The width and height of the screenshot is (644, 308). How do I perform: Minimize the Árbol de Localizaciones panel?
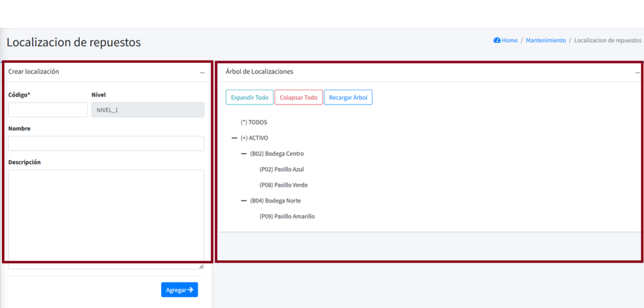pyautogui.click(x=637, y=72)
